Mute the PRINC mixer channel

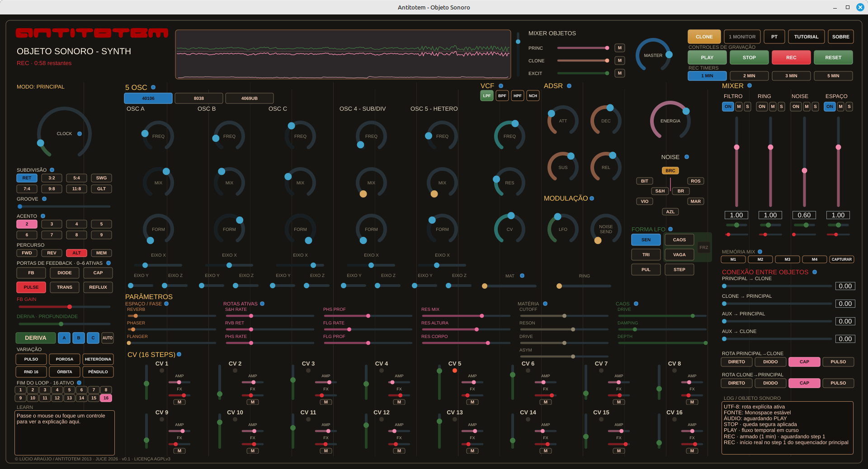pyautogui.click(x=620, y=48)
